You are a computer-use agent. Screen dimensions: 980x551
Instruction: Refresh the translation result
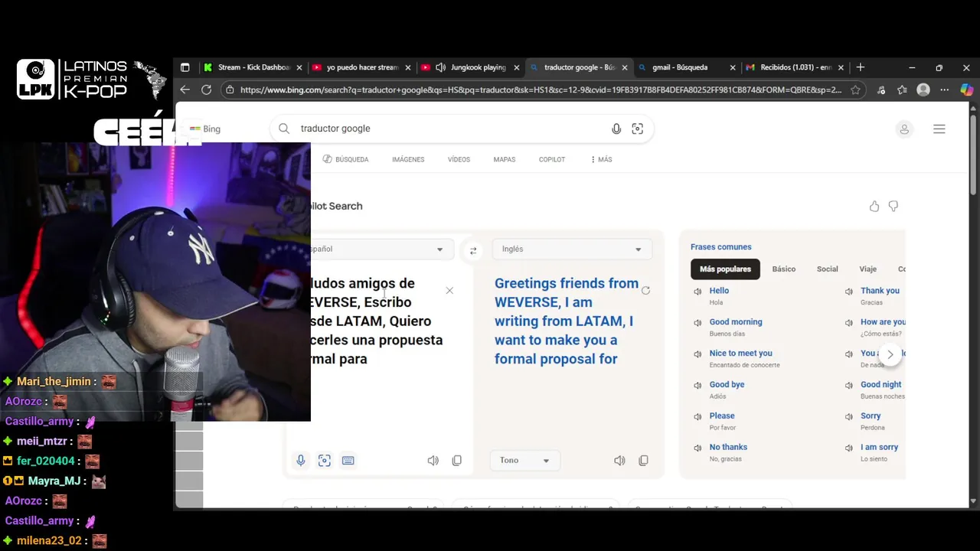pyautogui.click(x=645, y=291)
